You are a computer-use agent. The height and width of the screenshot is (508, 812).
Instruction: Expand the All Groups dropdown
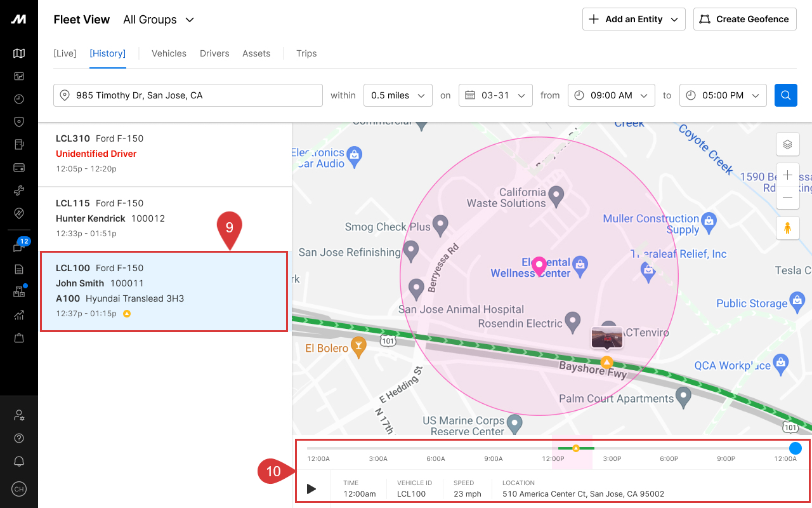point(159,20)
